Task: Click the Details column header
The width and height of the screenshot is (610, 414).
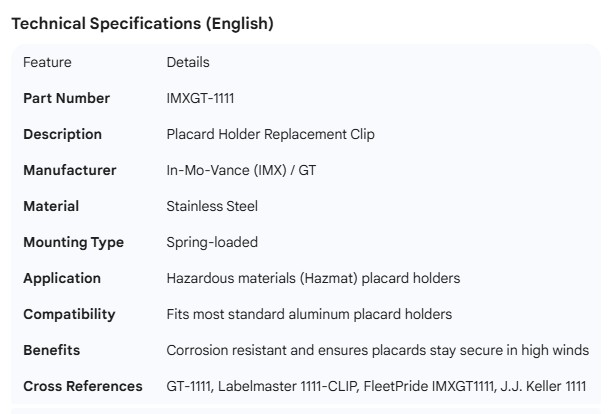Action: (188, 62)
